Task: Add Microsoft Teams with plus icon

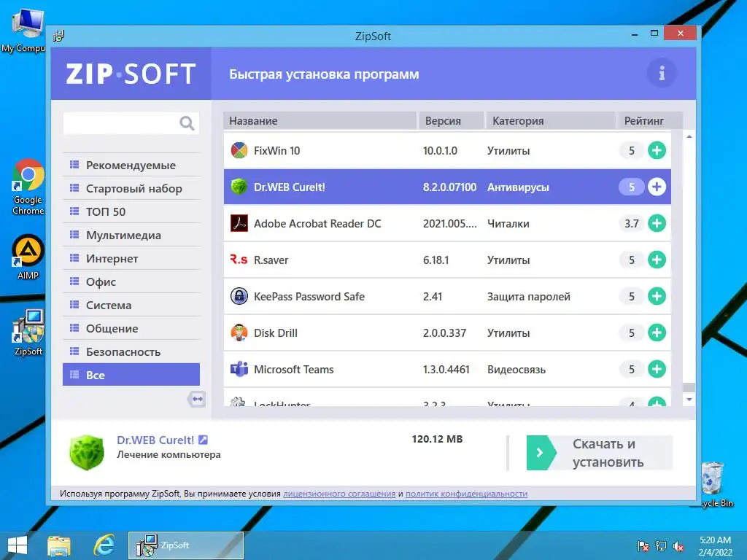Action: point(657,369)
